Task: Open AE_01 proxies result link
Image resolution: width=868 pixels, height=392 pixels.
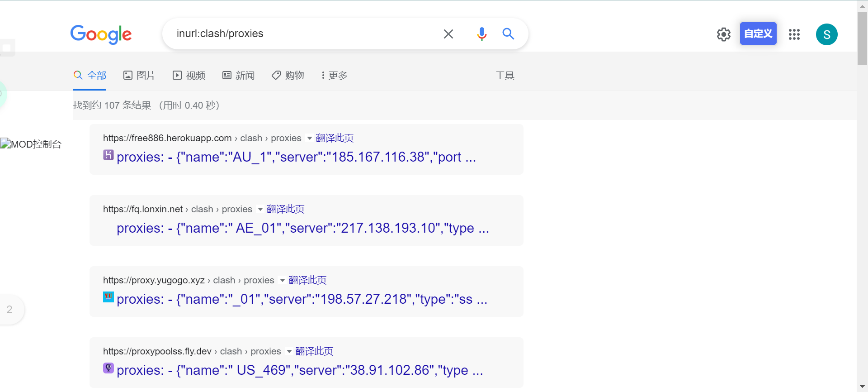Action: [x=303, y=228]
